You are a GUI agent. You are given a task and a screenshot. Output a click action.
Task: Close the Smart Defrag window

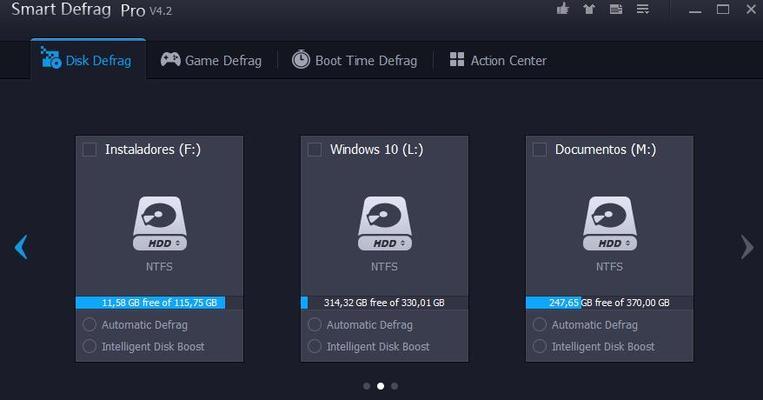[751, 9]
